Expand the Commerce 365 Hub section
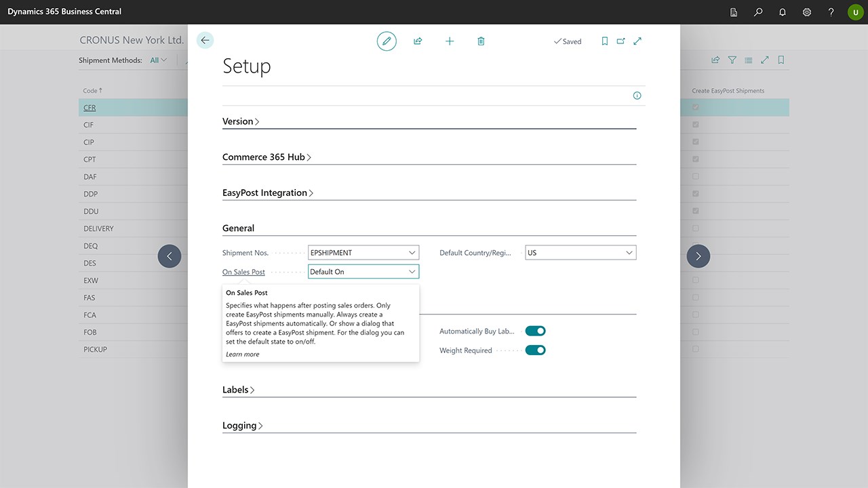This screenshot has height=488, width=868. click(x=267, y=157)
